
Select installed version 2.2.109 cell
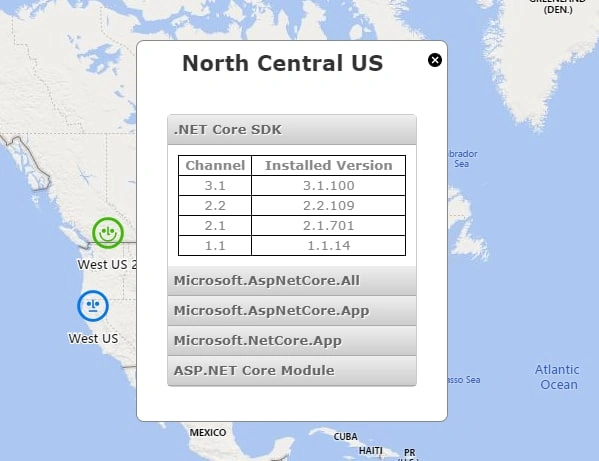[329, 205]
